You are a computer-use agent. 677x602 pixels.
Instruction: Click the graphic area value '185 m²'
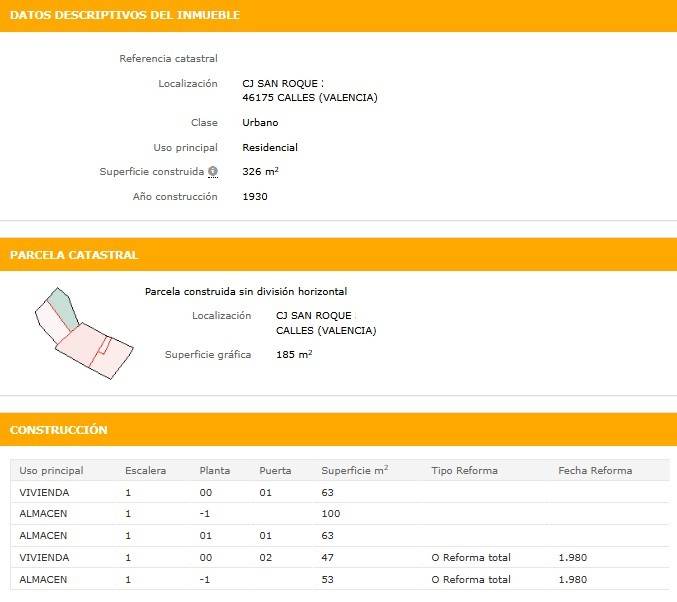294,355
